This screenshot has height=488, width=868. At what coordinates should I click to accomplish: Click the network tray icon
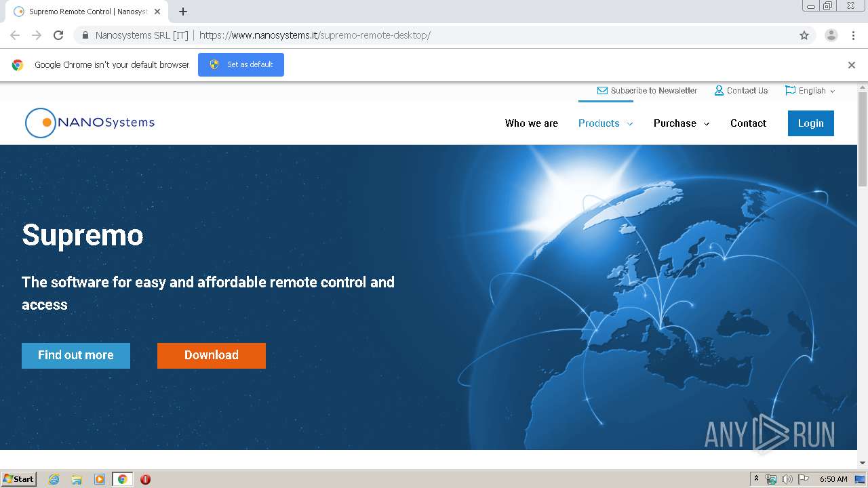[x=771, y=479]
